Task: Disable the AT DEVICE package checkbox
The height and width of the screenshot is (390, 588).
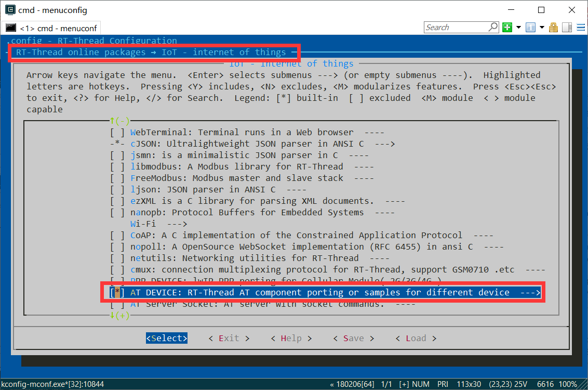Action: tap(116, 292)
